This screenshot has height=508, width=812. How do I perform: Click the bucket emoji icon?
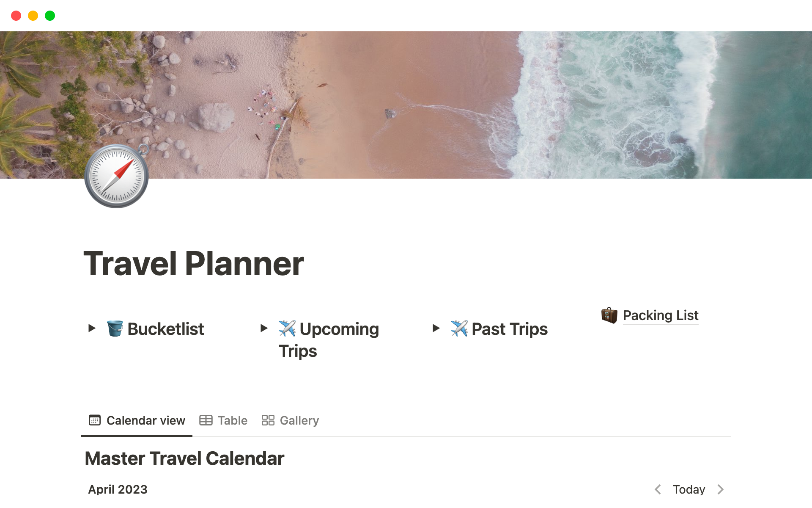coord(115,329)
